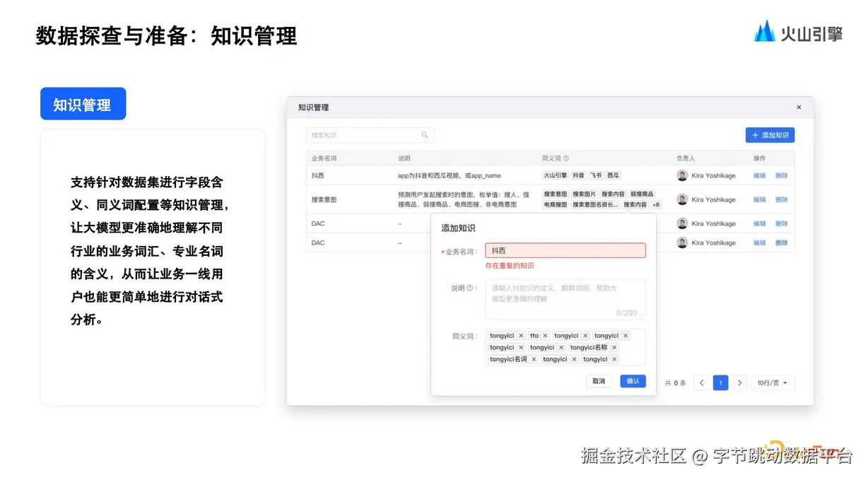Click help icon beside 说明 label in dialog
This screenshot has width=868, height=480.
[x=469, y=288]
